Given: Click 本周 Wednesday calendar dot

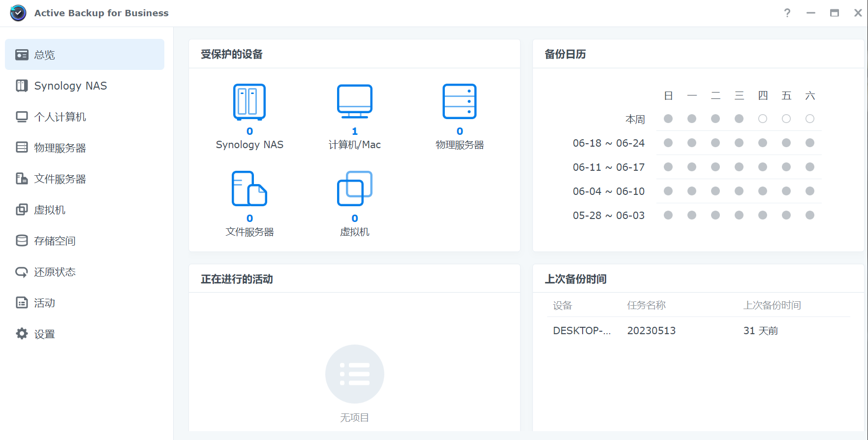Looking at the screenshot, I should point(739,119).
